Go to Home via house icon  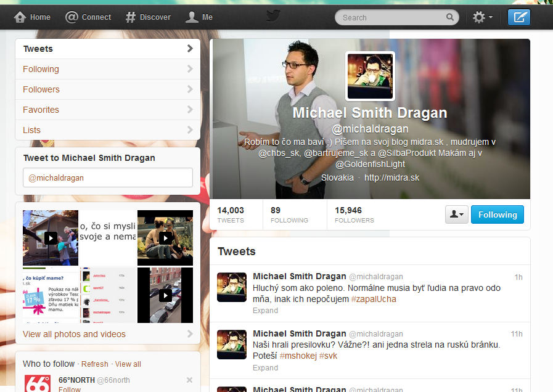[20, 17]
